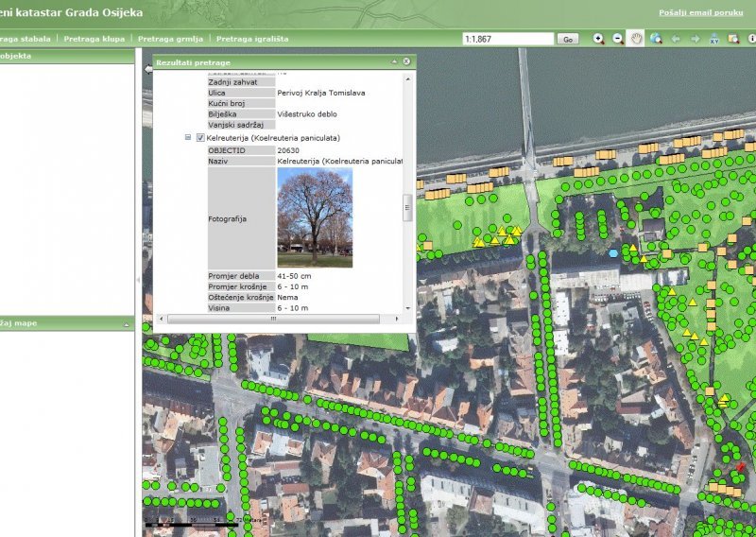Collapse the left sidebar splitter arrow
Image resolution: width=756 pixels, height=537 pixels.
pos(138,279)
